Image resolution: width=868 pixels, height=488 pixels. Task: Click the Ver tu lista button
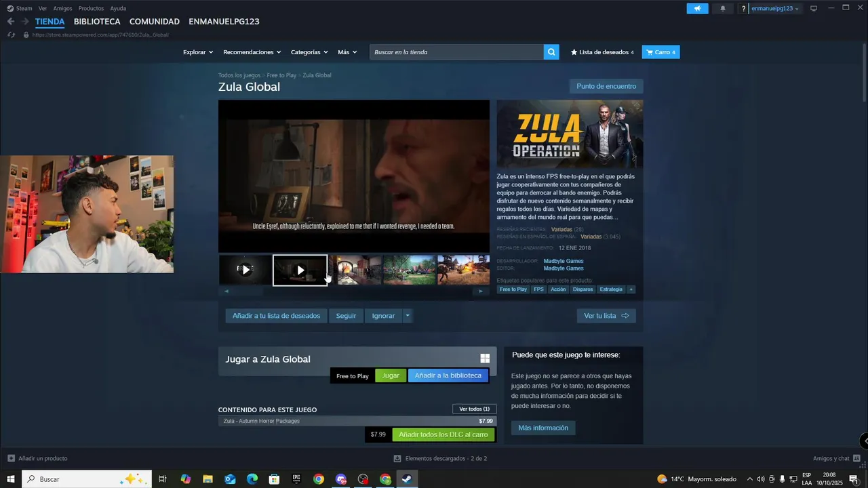pos(606,316)
